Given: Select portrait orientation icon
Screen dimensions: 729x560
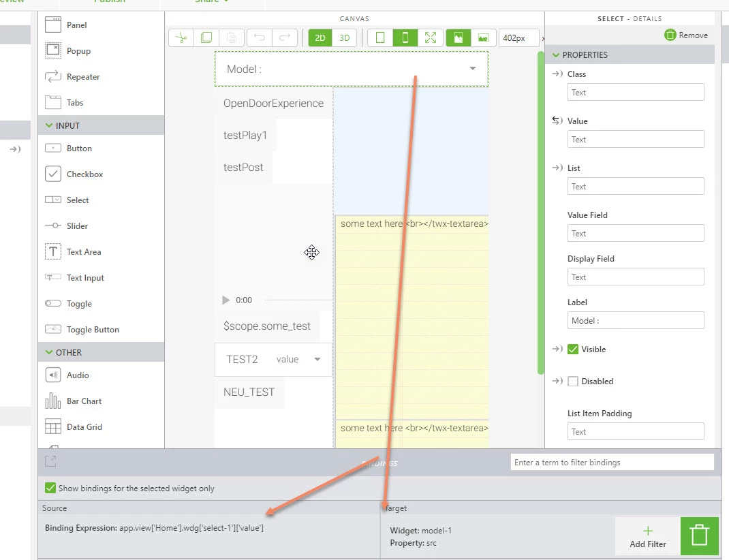Looking at the screenshot, I should click(x=459, y=37).
